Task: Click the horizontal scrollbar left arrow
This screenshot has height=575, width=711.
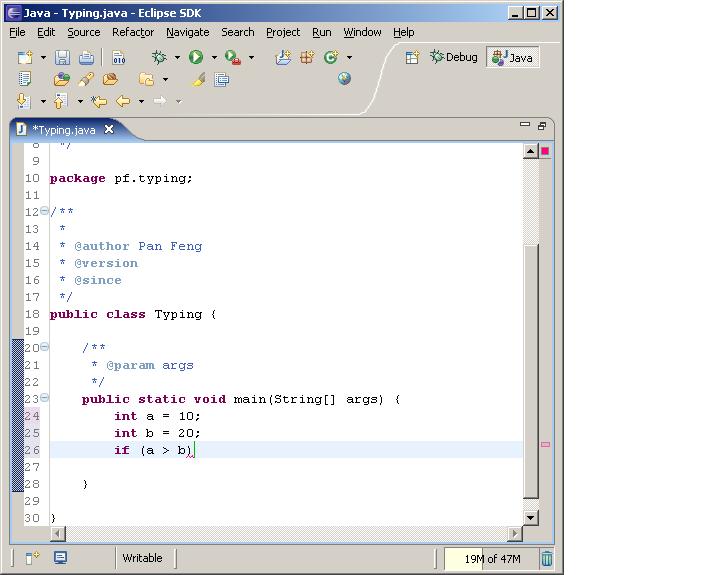Action: (x=58, y=534)
